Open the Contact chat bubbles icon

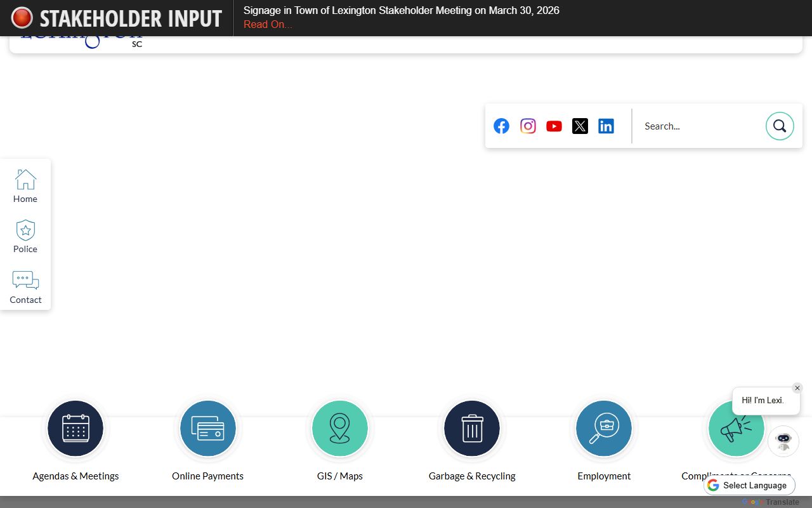pos(25,281)
